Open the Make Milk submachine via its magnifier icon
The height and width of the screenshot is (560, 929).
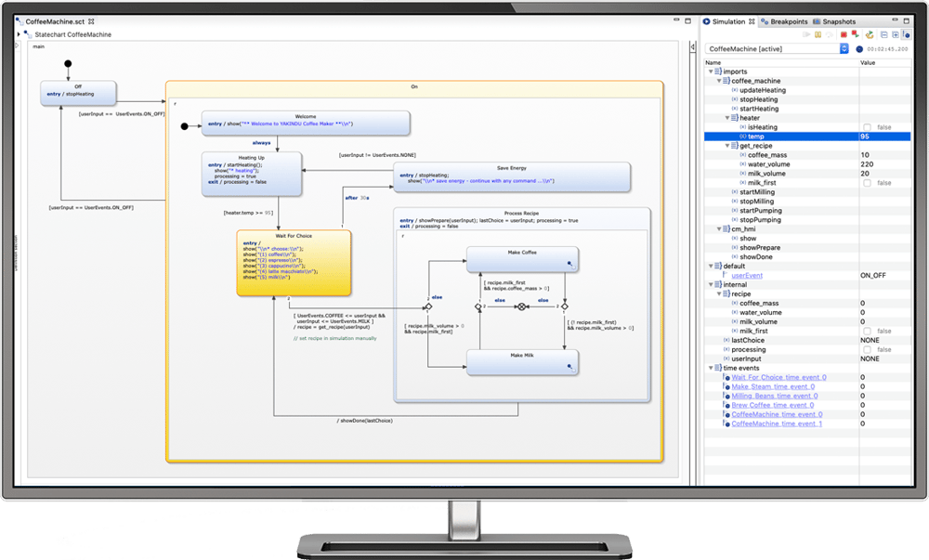click(569, 366)
